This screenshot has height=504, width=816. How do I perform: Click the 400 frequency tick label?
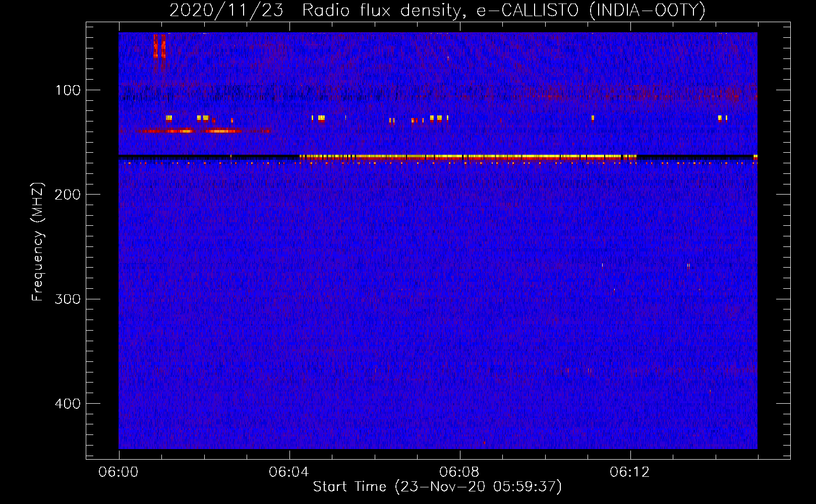68,404
